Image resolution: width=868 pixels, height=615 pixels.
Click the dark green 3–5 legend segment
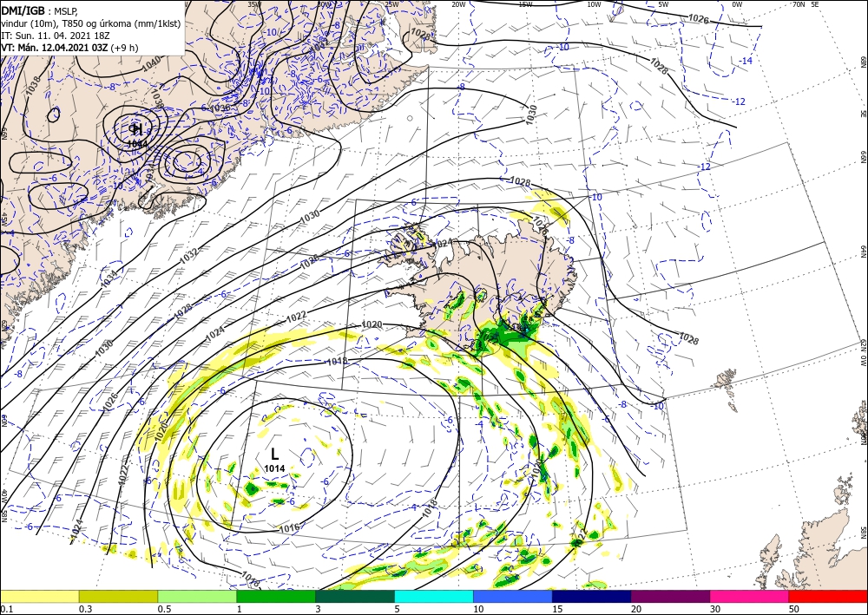[x=355, y=596]
